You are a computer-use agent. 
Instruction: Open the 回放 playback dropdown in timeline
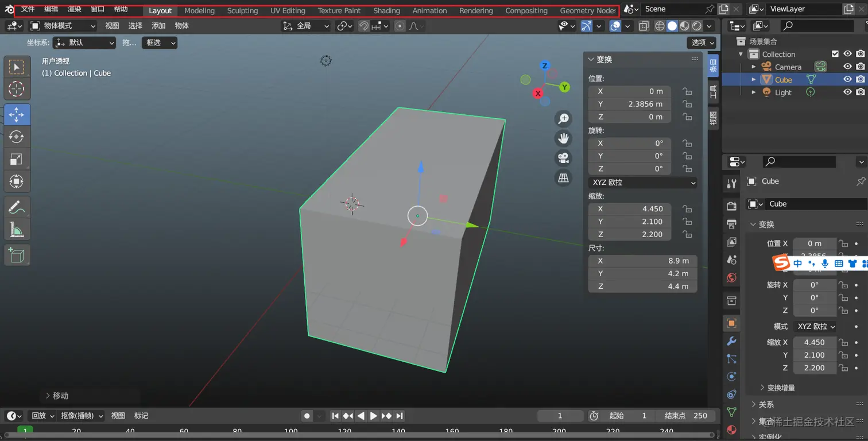point(43,416)
